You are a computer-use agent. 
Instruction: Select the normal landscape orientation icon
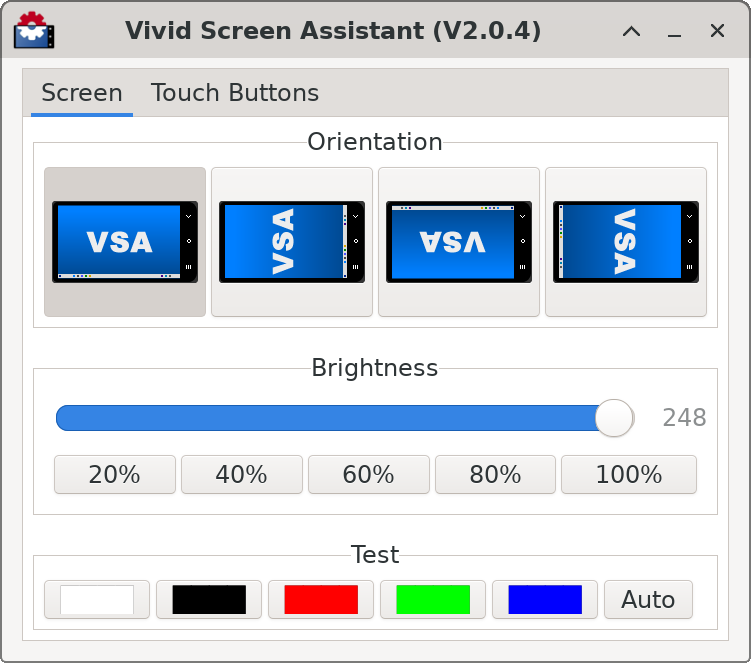click(125, 242)
